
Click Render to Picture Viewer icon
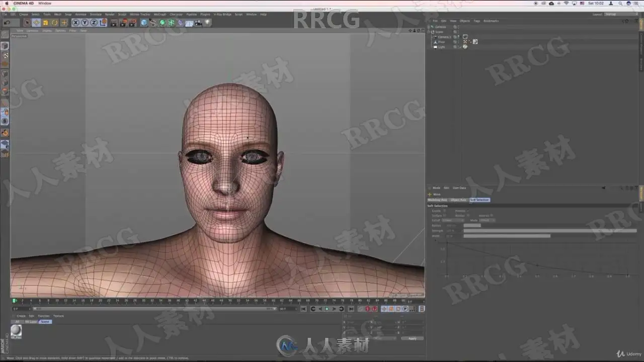tap(123, 23)
